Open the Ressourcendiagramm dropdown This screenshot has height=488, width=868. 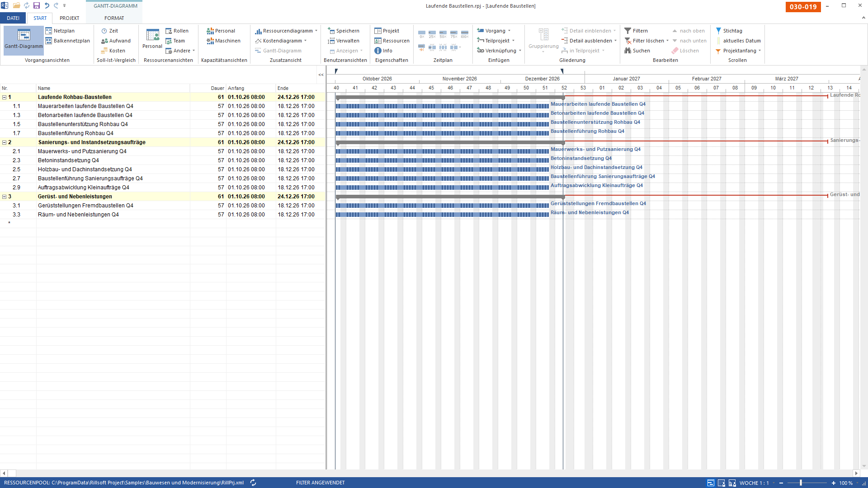tap(316, 31)
